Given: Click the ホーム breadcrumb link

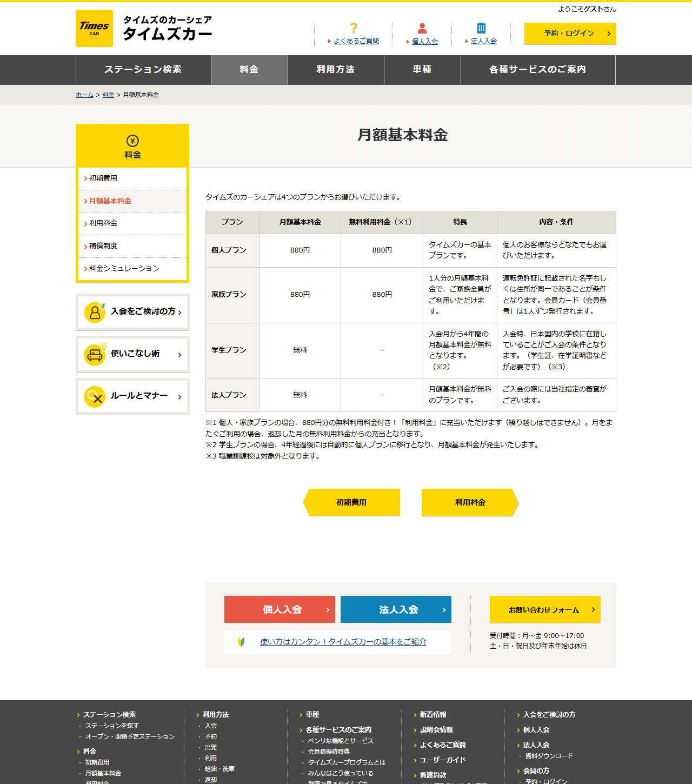Looking at the screenshot, I should (x=84, y=95).
